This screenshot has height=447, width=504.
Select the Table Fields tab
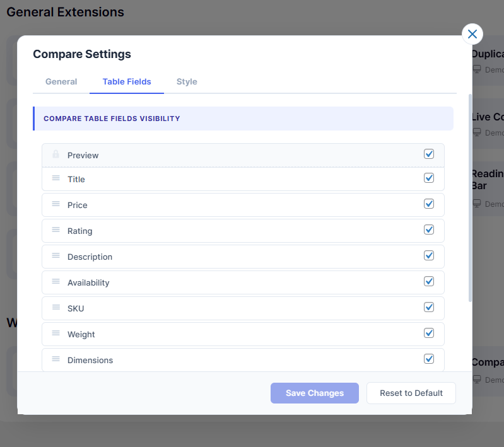click(127, 82)
